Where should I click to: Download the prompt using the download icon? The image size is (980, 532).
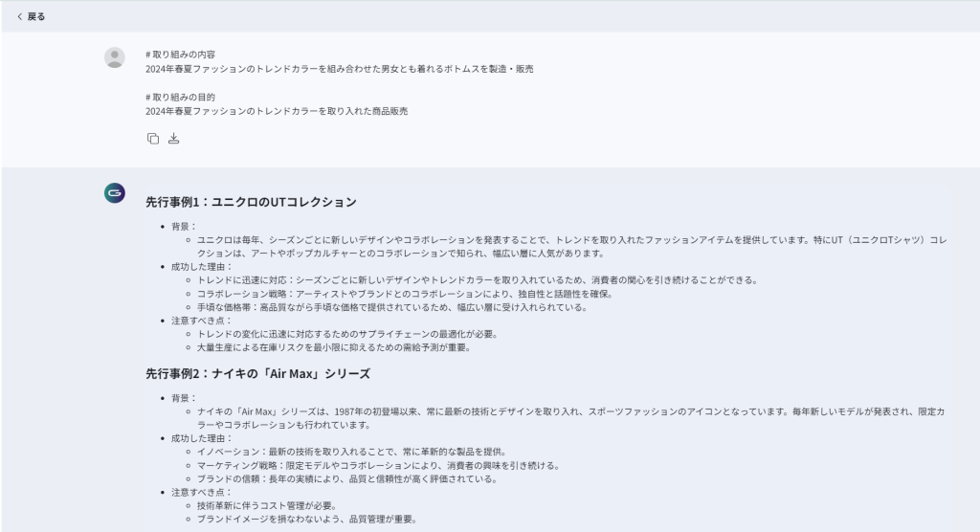pos(173,139)
